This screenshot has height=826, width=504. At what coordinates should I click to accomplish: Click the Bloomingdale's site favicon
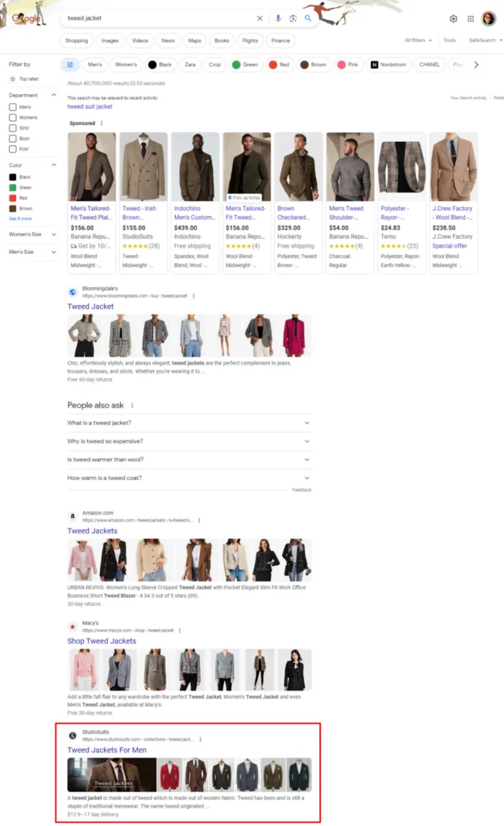[73, 292]
